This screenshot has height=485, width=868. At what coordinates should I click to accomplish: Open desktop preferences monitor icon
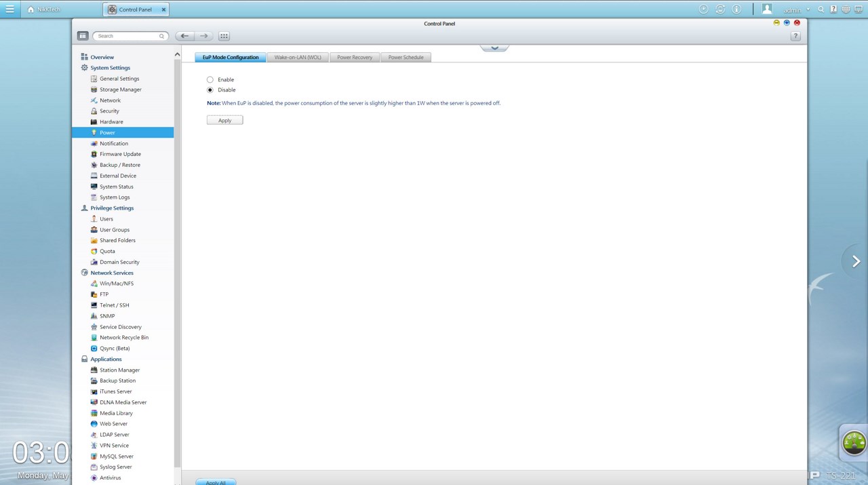point(859,9)
